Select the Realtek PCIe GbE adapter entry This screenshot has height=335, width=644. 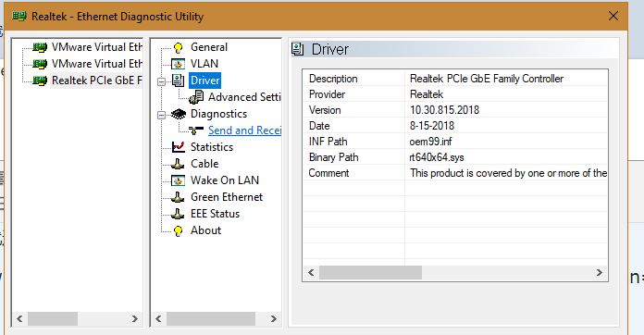tap(96, 81)
